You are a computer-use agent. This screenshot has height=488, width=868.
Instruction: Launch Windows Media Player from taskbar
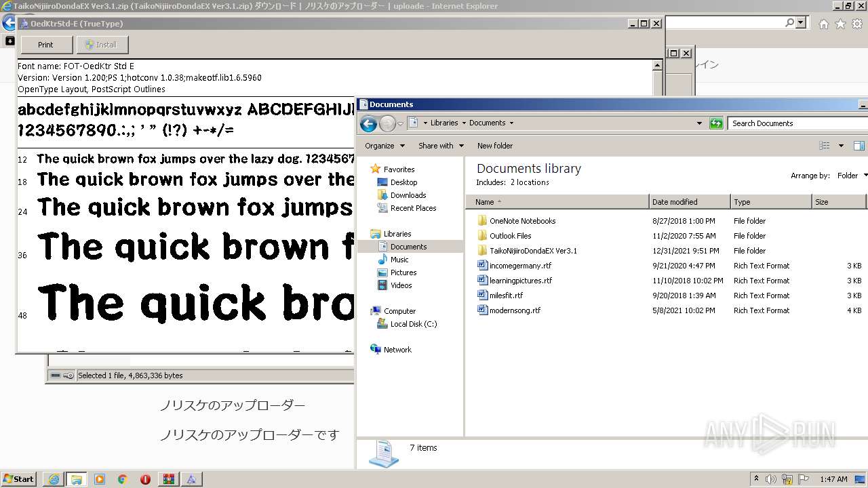pyautogui.click(x=100, y=479)
